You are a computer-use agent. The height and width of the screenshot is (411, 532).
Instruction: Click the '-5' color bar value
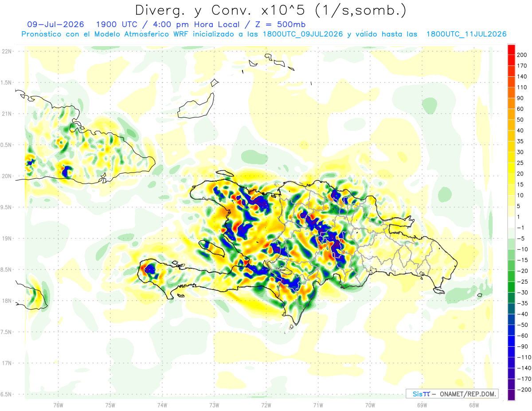coord(521,239)
